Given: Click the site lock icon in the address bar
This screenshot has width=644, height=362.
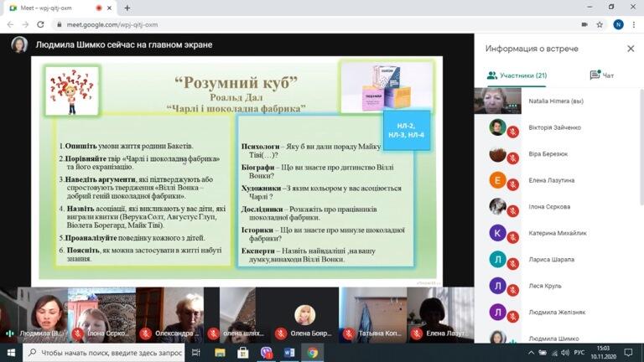Looking at the screenshot, I should [60, 24].
